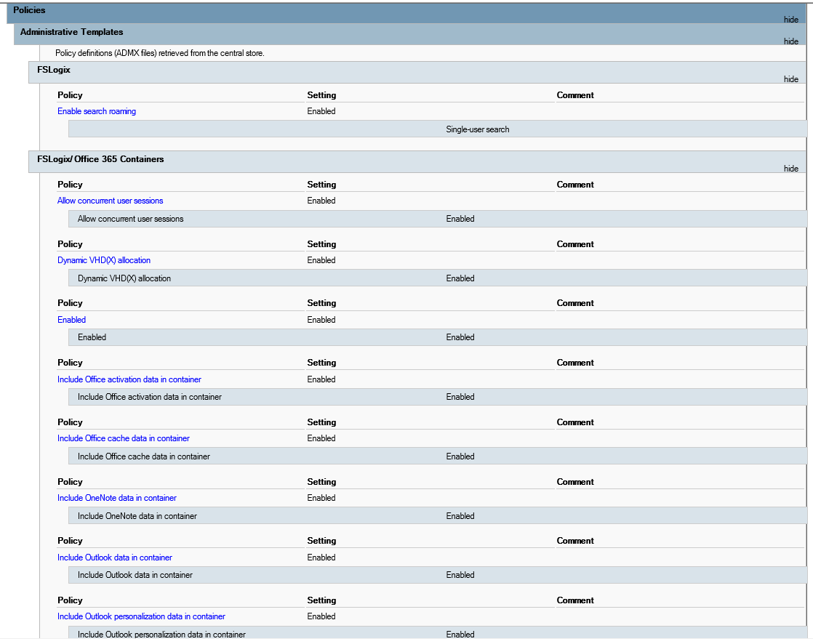Hide the FSLogix/Office 365 Containers section
This screenshot has height=644, width=813.
coord(790,169)
